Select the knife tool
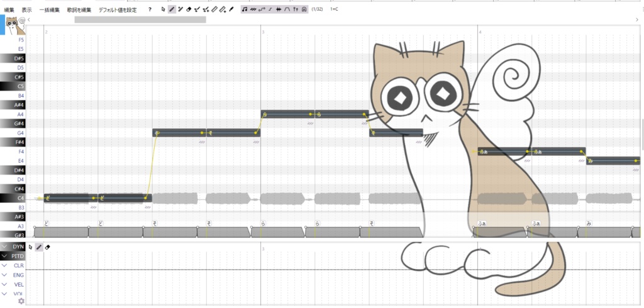The height and width of the screenshot is (308, 644). pos(231,9)
